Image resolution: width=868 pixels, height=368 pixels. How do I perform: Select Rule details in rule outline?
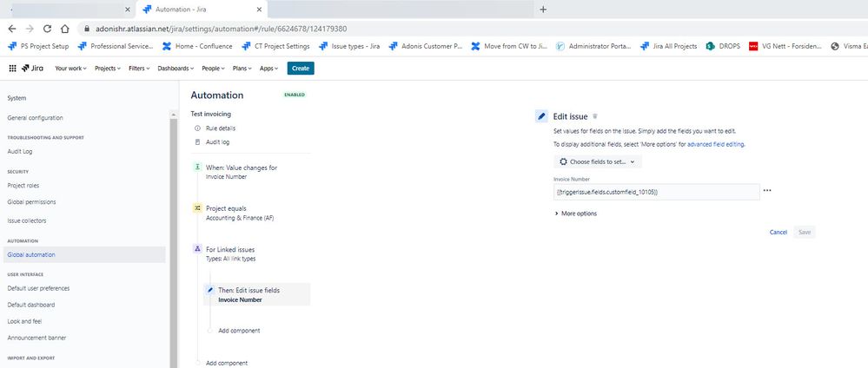point(221,128)
